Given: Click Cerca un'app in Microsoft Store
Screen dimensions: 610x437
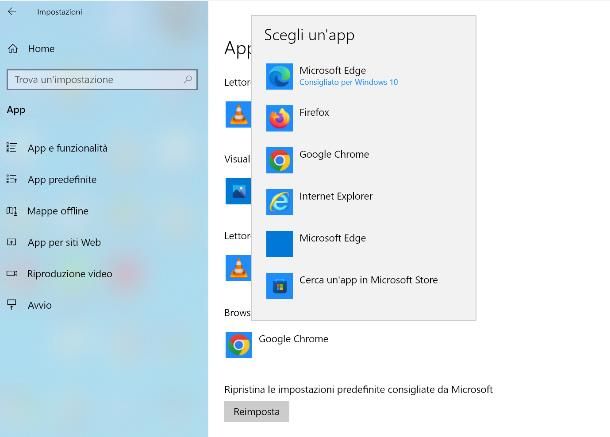Looking at the screenshot, I should (x=368, y=280).
